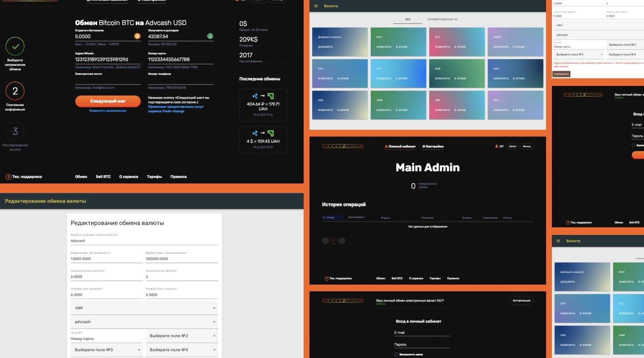Click the search icon in the Номер column

pyautogui.click(x=324, y=218)
